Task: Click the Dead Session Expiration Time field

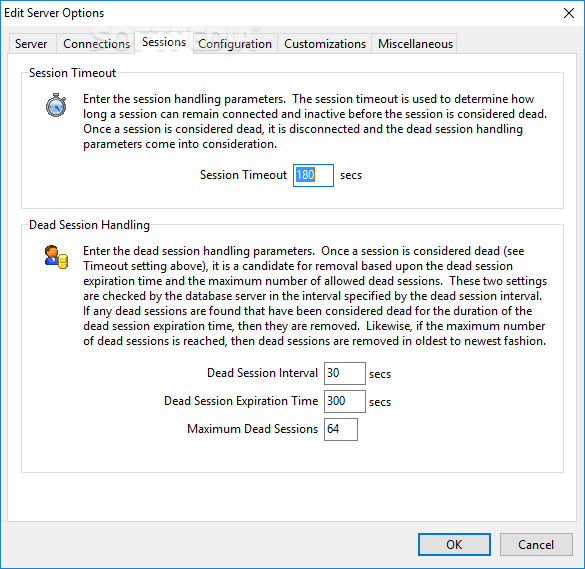Action: coord(345,401)
